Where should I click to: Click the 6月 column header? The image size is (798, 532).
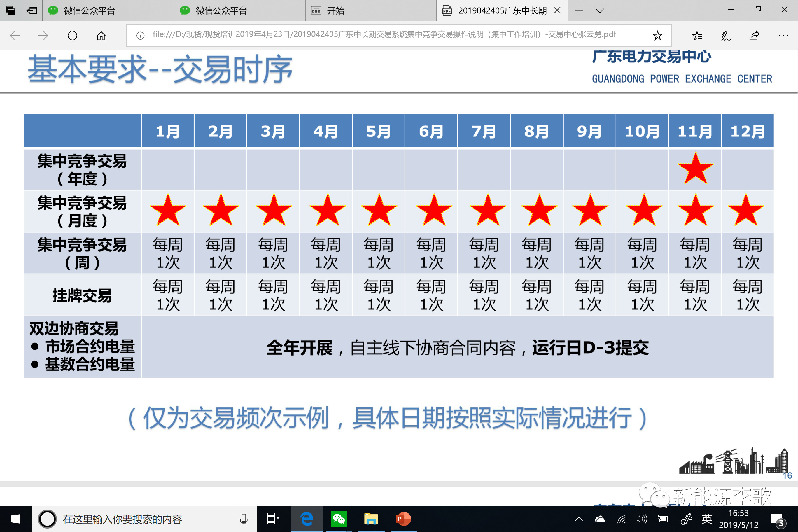[x=431, y=131]
